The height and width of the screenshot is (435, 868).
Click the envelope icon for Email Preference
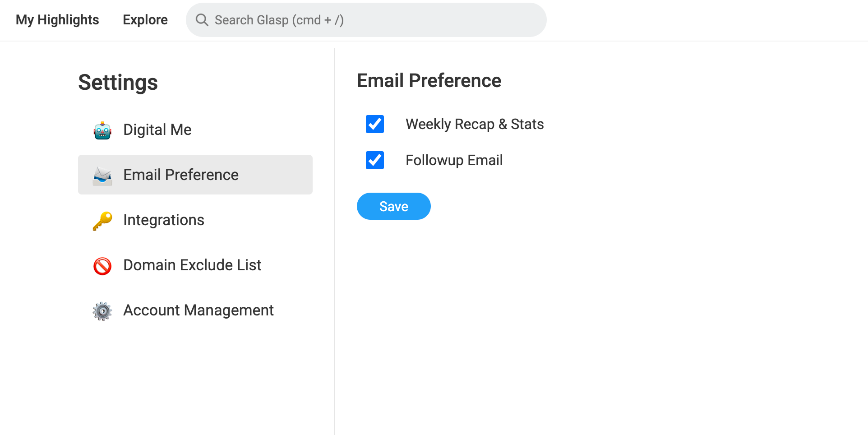pos(102,176)
